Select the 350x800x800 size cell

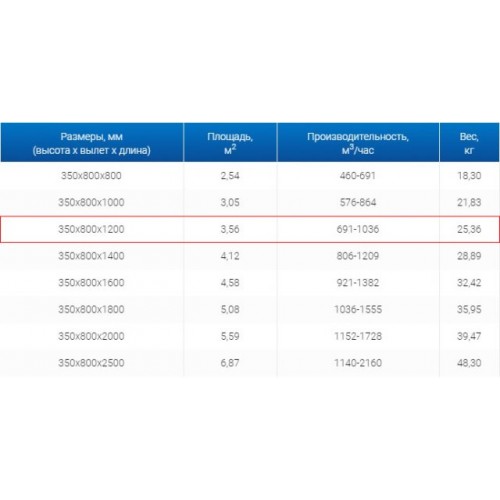(x=91, y=176)
